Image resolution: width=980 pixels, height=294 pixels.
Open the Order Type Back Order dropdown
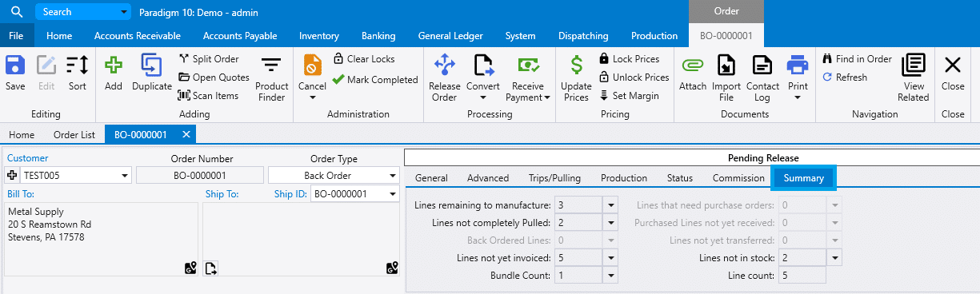tap(392, 176)
